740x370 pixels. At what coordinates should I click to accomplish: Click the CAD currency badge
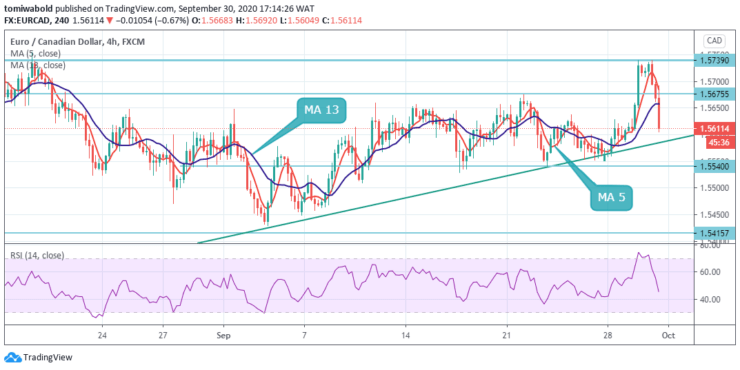click(x=714, y=40)
